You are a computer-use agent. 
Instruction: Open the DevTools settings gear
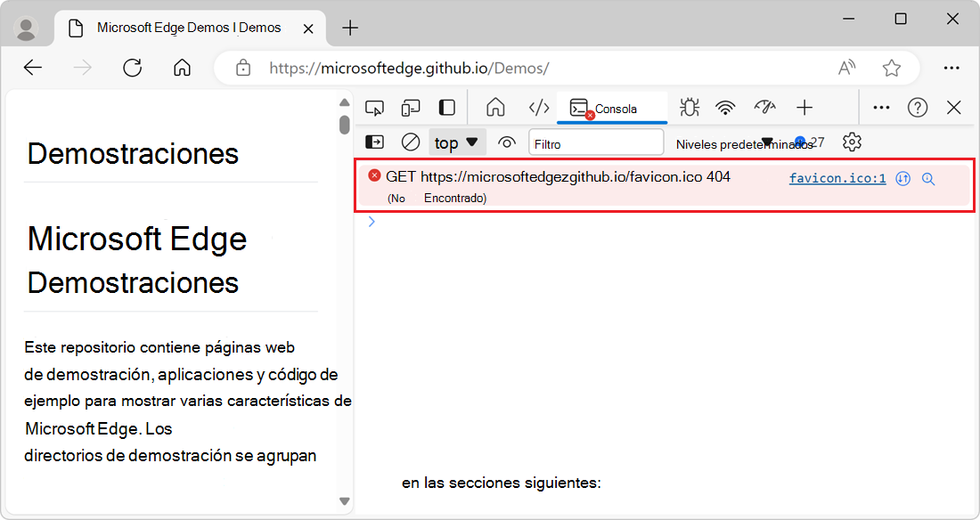(852, 142)
